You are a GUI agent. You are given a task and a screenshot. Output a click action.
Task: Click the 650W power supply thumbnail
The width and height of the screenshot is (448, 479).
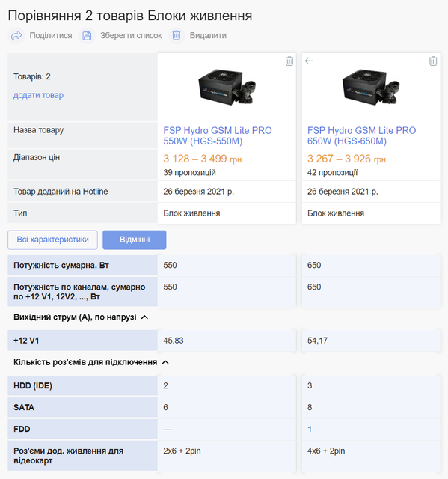click(371, 88)
